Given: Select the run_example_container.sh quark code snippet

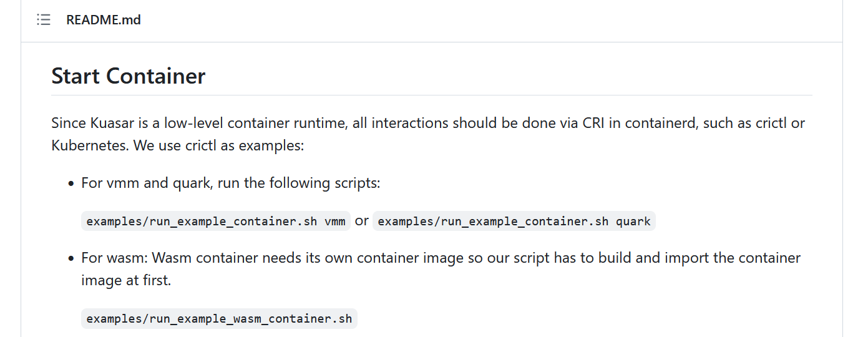Looking at the screenshot, I should (514, 221).
